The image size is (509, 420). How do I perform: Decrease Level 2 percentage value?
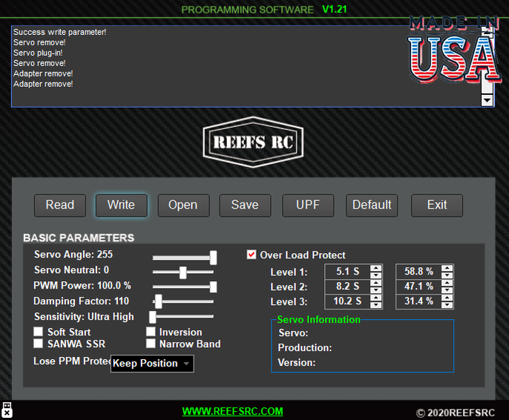[447, 290]
